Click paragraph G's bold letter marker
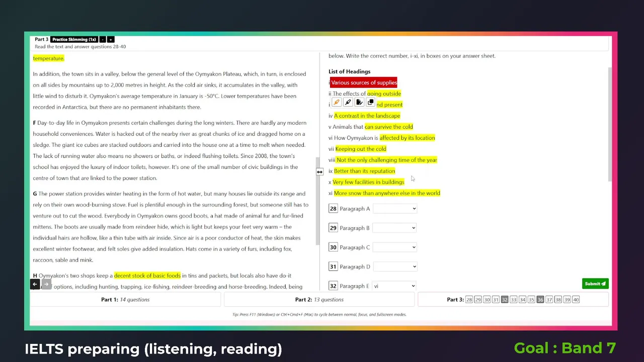Viewport: 644px width, 362px height. [35, 194]
